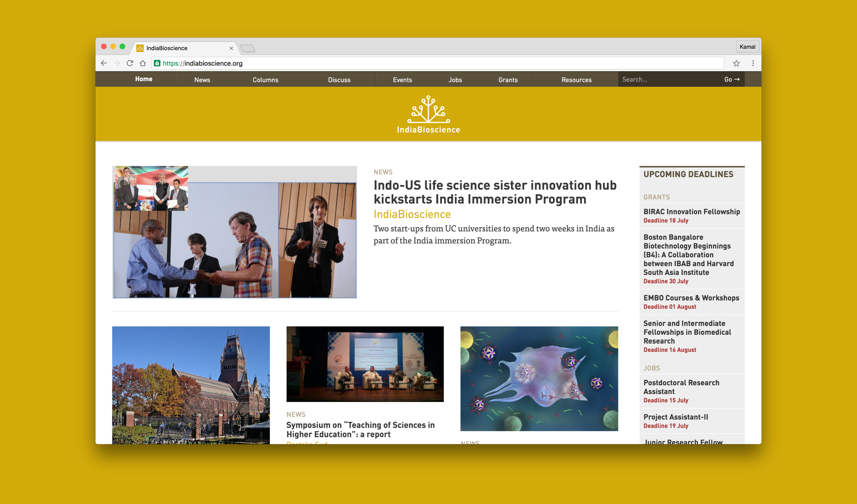The width and height of the screenshot is (857, 504).
Task: Open the Resources menu item
Action: [576, 80]
